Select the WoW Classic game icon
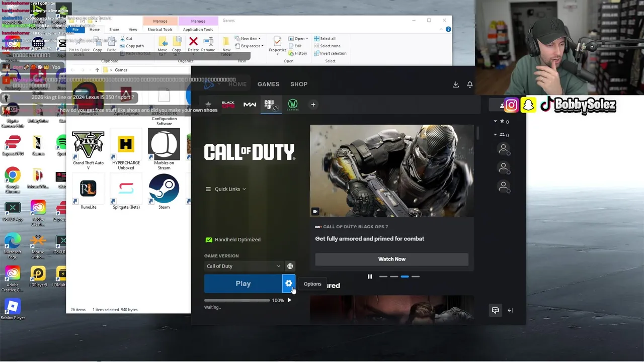Image resolution: width=644 pixels, height=362 pixels. click(292, 105)
